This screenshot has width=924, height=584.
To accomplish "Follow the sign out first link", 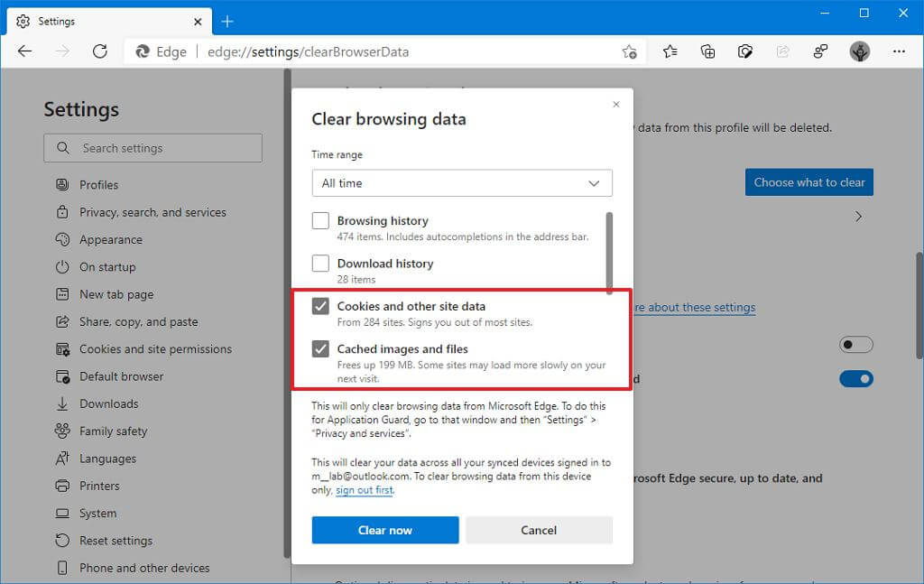I will (x=364, y=490).
